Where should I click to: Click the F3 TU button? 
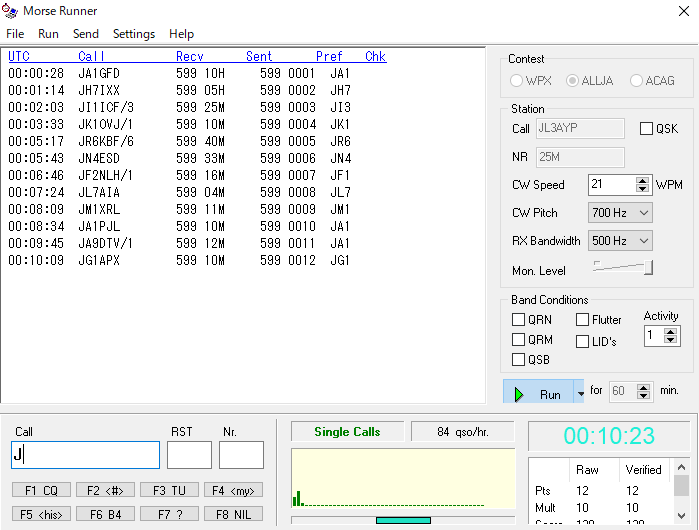point(169,490)
